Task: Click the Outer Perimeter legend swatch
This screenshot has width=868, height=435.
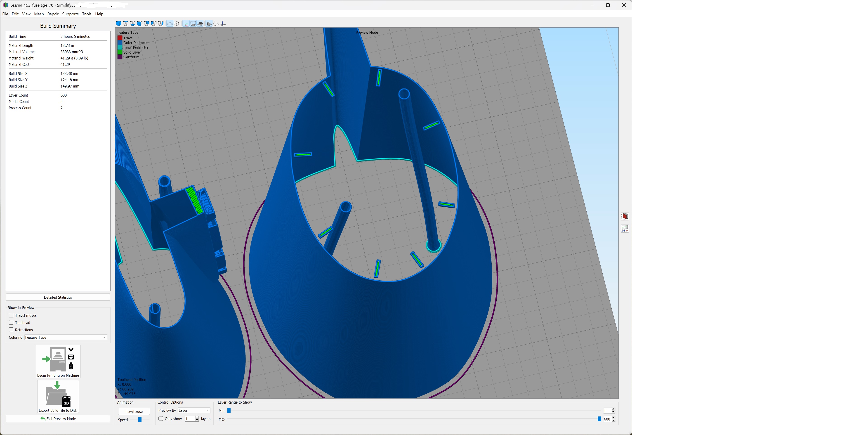Action: 120,43
